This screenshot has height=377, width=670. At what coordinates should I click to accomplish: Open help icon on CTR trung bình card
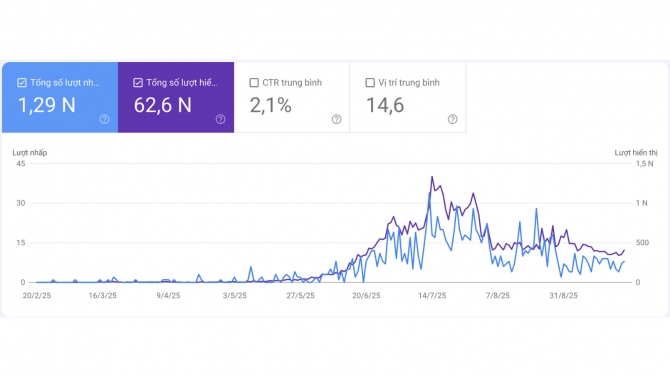(x=337, y=119)
